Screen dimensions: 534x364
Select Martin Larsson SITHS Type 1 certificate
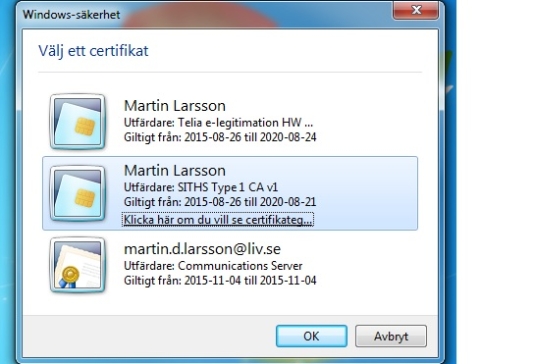tap(230, 193)
